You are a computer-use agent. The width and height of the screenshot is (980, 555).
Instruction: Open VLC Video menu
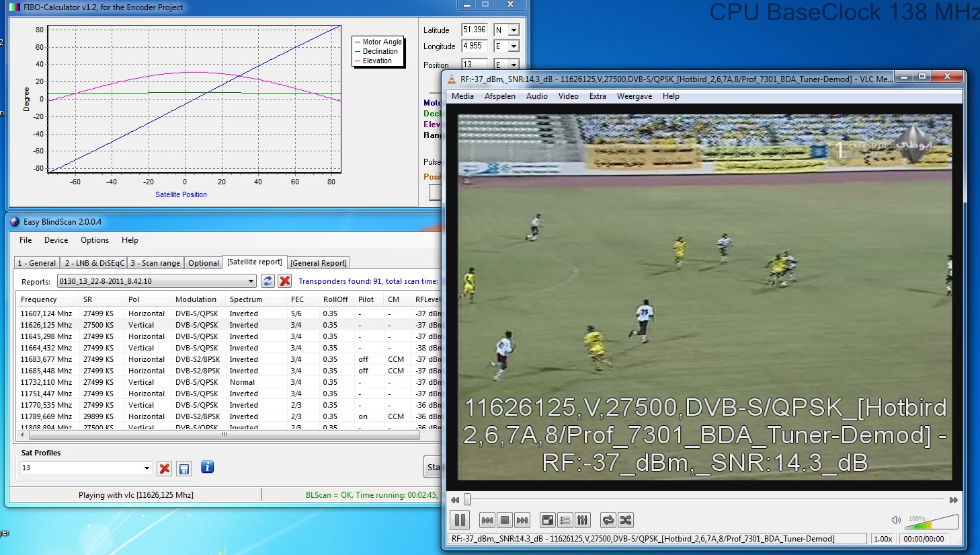pos(568,96)
